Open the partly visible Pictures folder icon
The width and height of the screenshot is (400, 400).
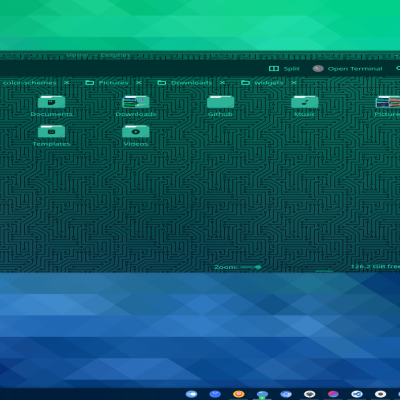pyautogui.click(x=388, y=106)
